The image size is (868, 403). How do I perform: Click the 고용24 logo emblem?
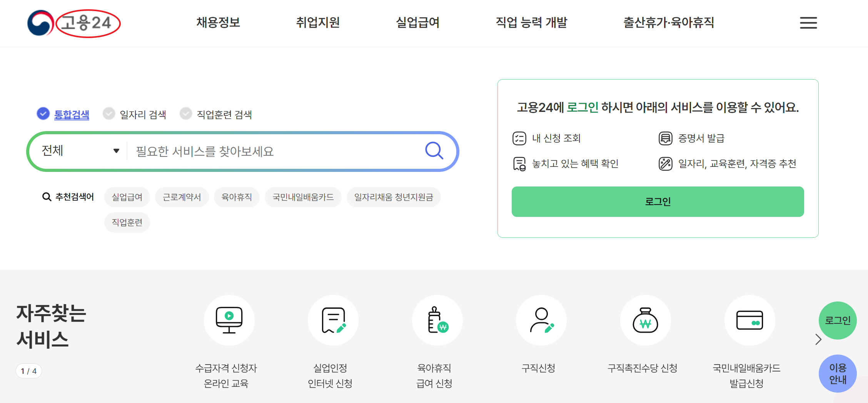tap(40, 23)
